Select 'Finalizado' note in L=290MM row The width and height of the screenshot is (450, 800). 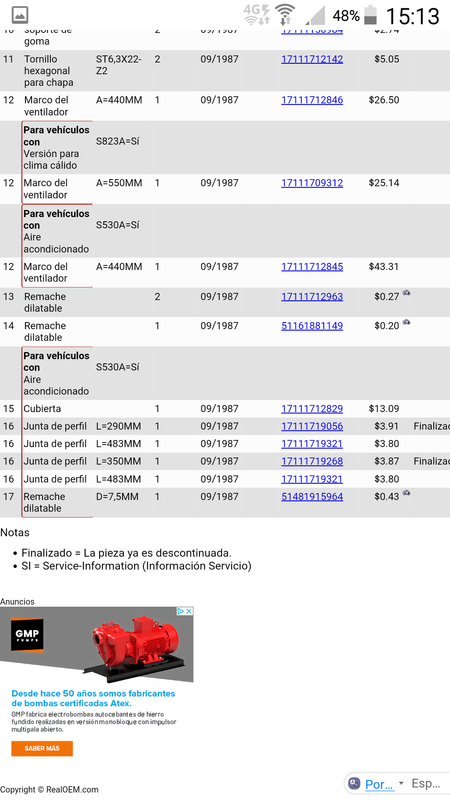(432, 427)
